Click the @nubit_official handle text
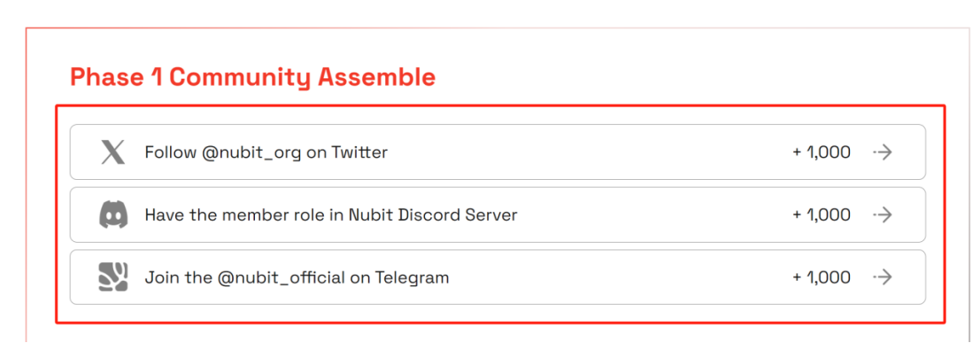Image resolution: width=980 pixels, height=343 pixels. pos(282,278)
